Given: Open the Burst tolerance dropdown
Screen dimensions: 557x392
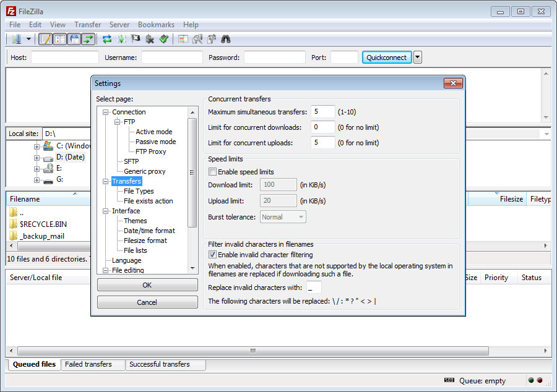Looking at the screenshot, I should pyautogui.click(x=283, y=217).
